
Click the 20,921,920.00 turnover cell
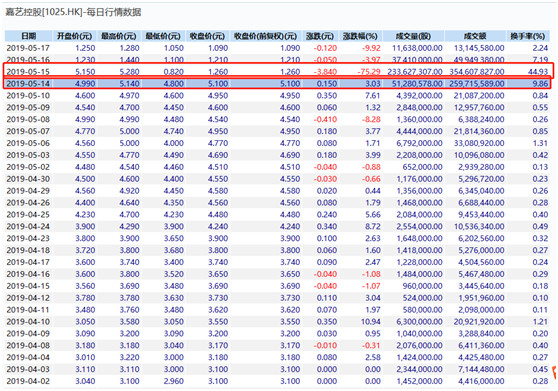click(479, 322)
